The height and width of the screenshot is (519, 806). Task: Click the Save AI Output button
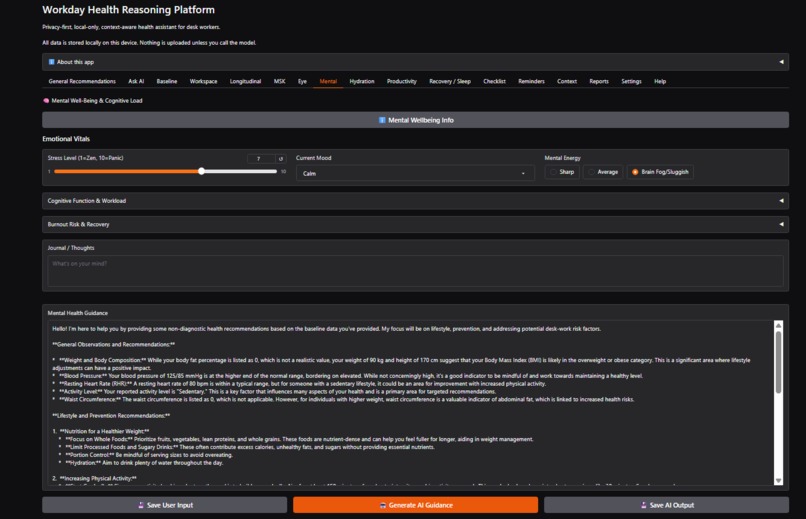666,505
